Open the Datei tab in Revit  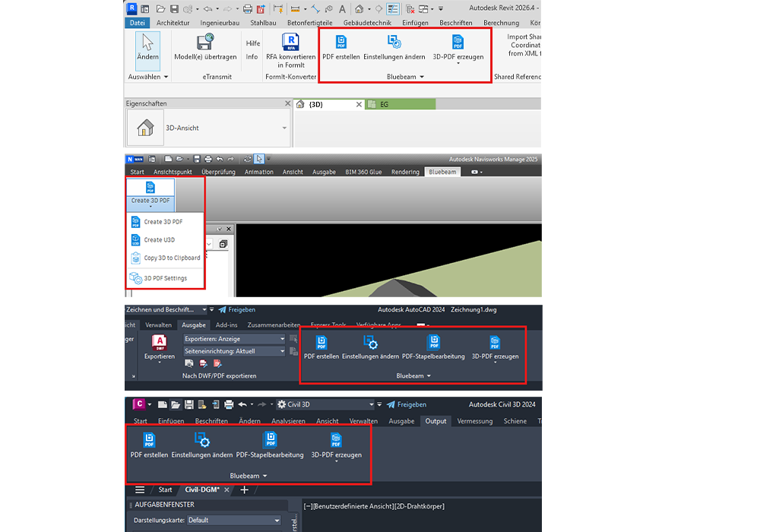click(x=137, y=22)
